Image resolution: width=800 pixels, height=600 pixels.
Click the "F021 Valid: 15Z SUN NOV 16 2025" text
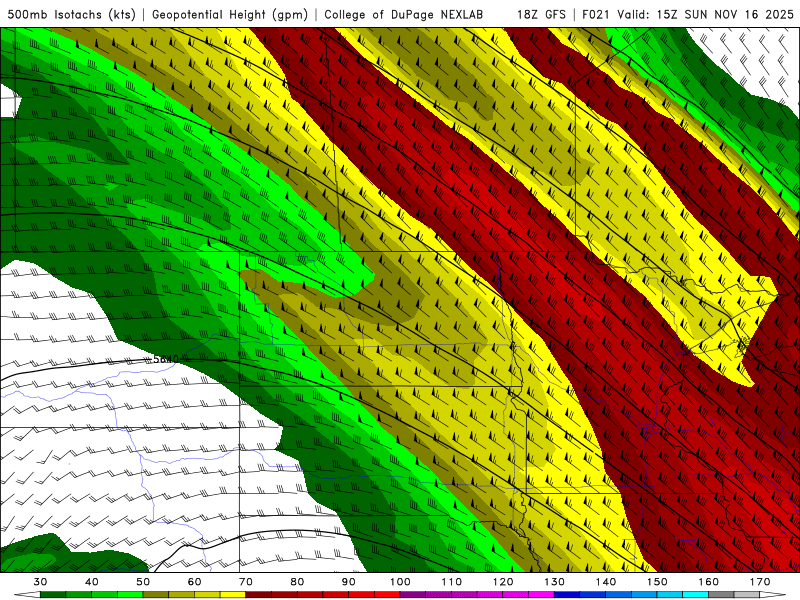(x=688, y=15)
